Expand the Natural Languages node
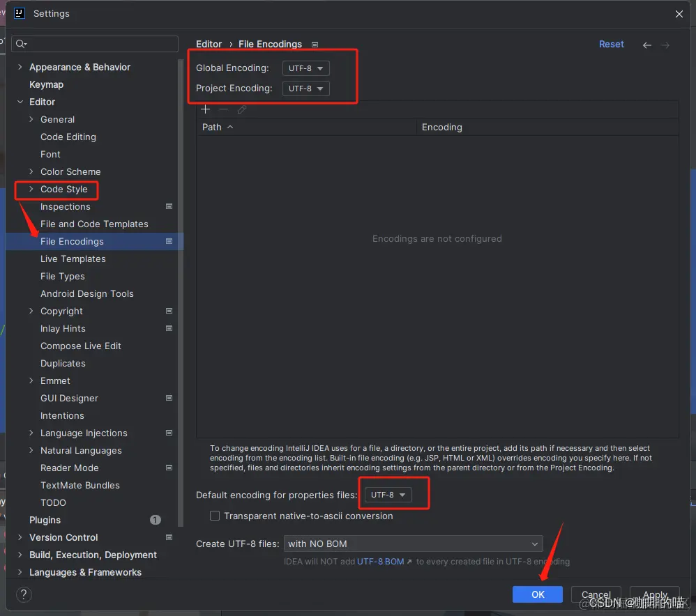This screenshot has height=616, width=696. pos(31,450)
